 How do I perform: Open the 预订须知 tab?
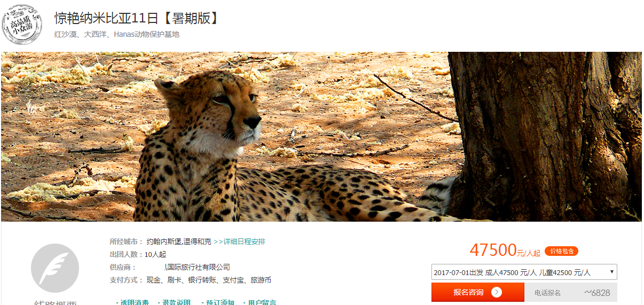[x=218, y=302]
